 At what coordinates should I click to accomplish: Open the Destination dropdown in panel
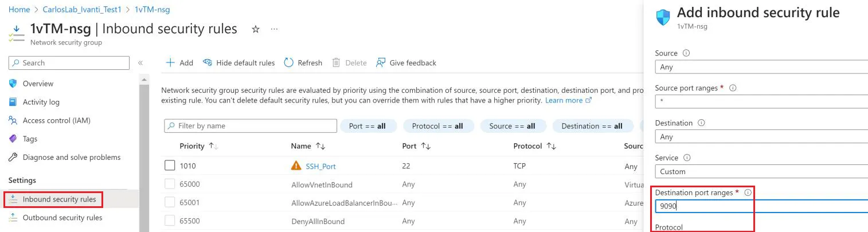761,137
